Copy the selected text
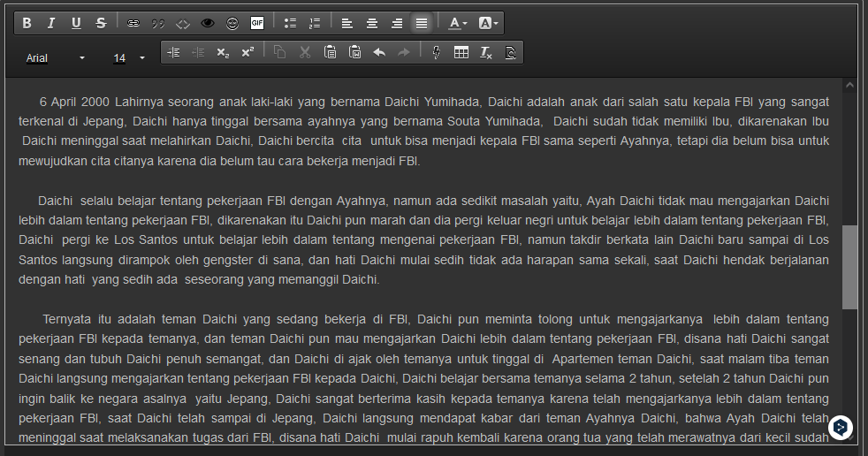Viewport: 868px width, 456px height. pyautogui.click(x=280, y=52)
